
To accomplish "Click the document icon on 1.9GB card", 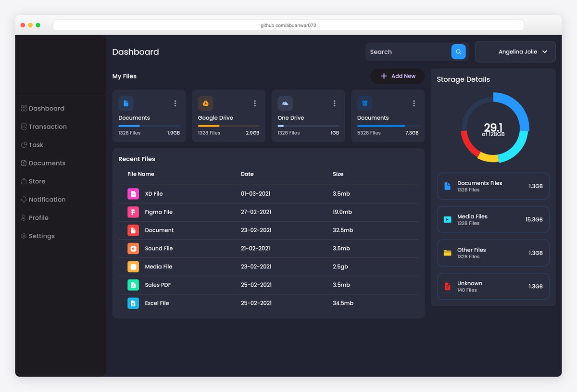I will 126,103.
